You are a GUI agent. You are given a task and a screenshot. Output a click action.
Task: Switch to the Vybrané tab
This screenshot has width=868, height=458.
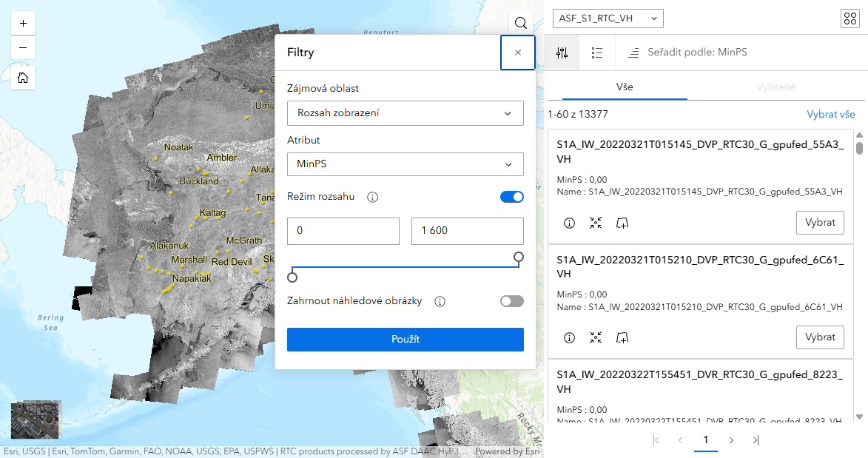(776, 87)
